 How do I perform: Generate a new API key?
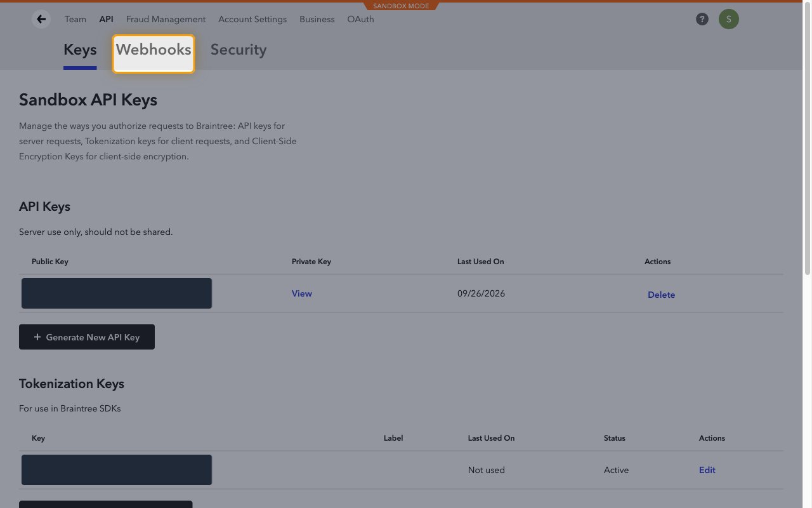(x=87, y=337)
